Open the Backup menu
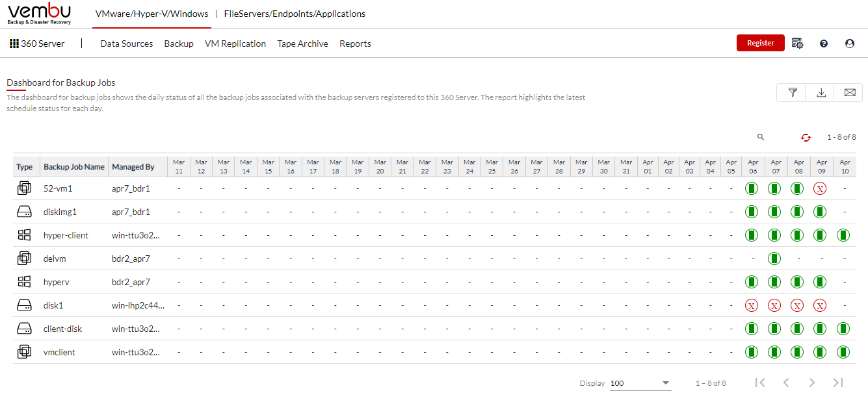The height and width of the screenshot is (404, 868). pos(179,44)
